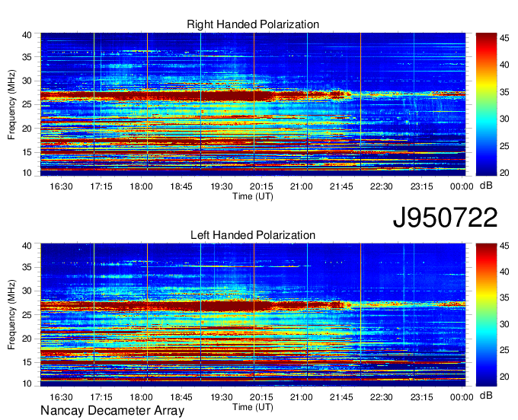Click the 17:15 tick under Right Handed plot
Screen dimensions: 518x420
pyautogui.click(x=101, y=186)
